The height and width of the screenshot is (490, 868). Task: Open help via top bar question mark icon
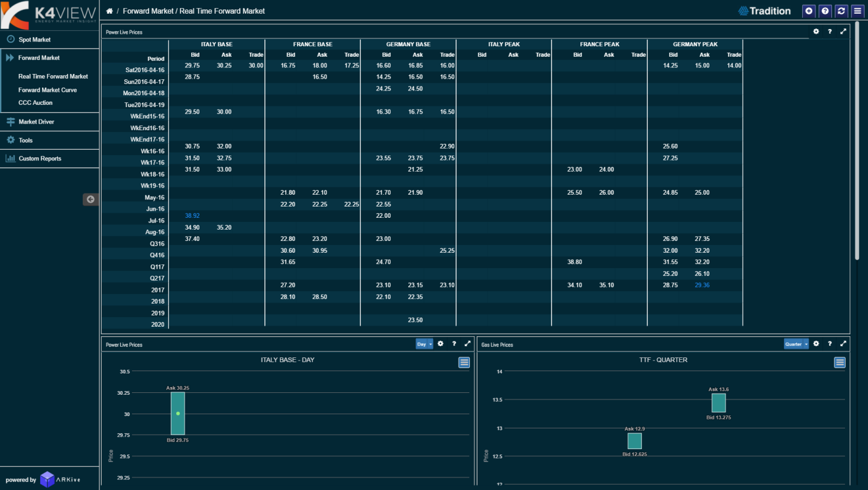point(825,11)
